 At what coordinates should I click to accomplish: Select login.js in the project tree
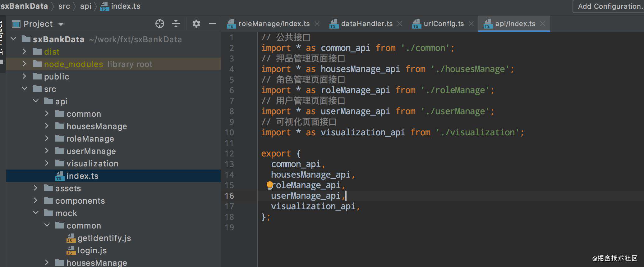[x=113, y=250]
